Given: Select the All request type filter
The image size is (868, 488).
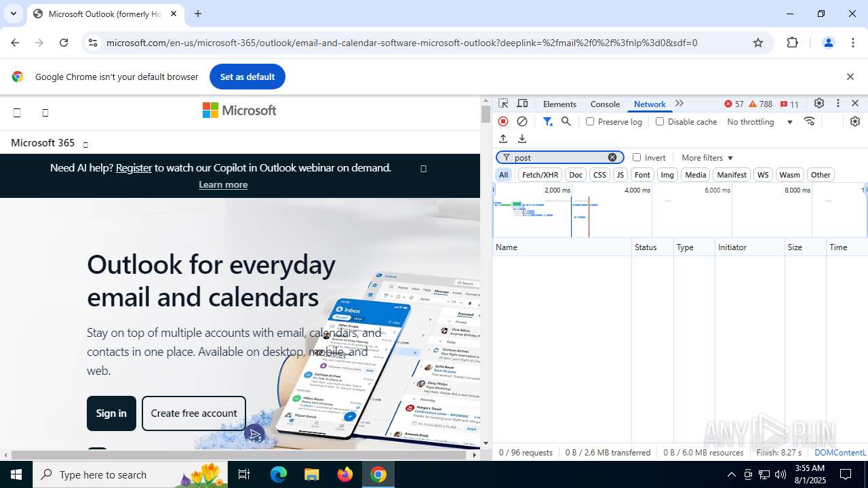Looking at the screenshot, I should click(504, 175).
